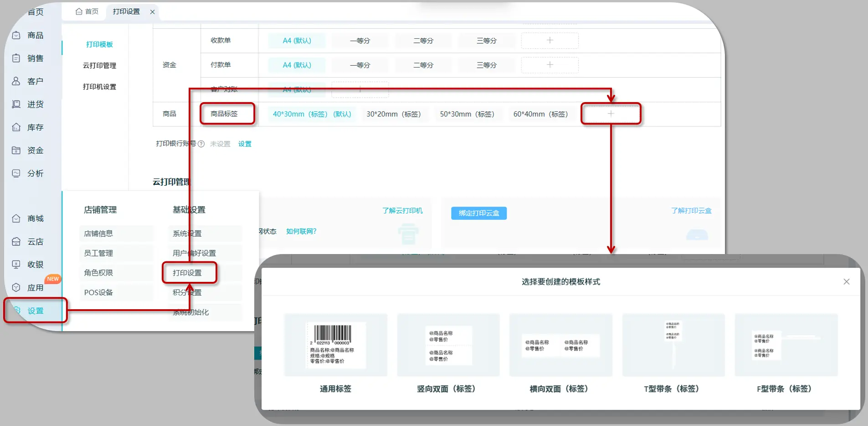
Task: Open the 了解打印云盒 link
Action: click(691, 211)
